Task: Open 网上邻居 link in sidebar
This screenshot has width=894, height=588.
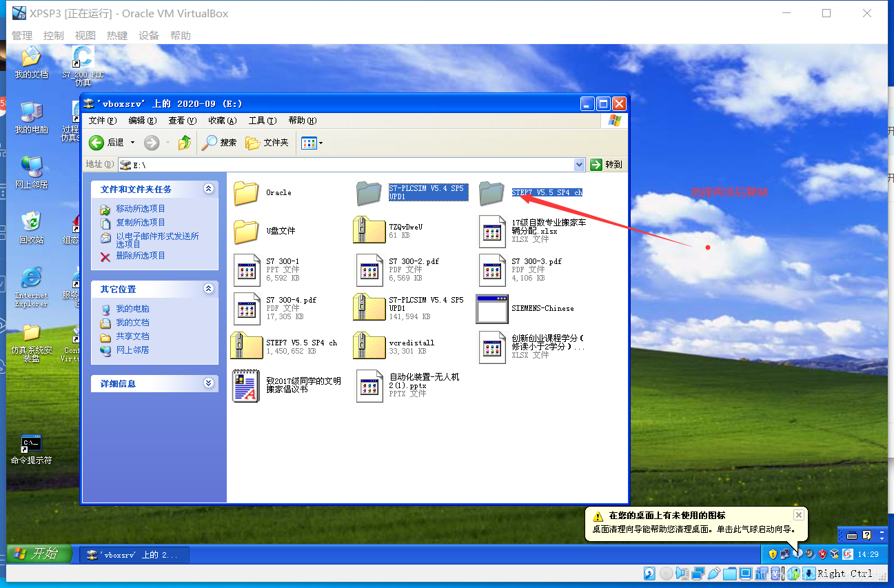Action: [x=132, y=350]
